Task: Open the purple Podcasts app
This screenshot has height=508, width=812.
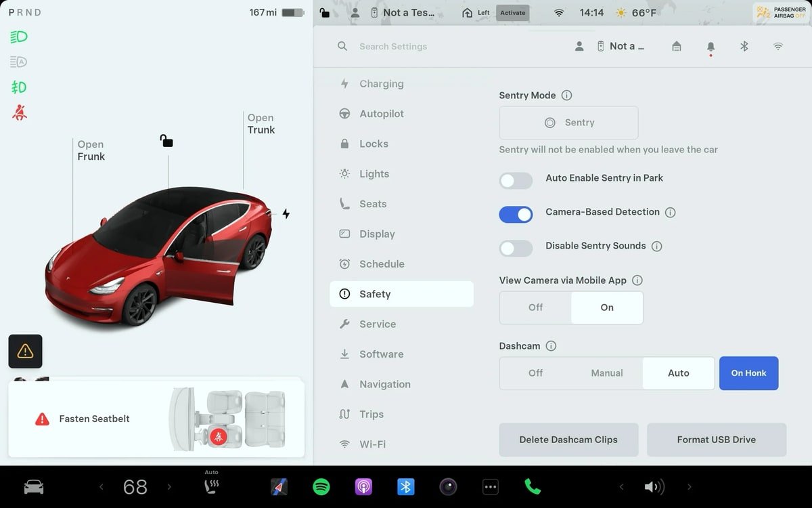Action: 363,487
